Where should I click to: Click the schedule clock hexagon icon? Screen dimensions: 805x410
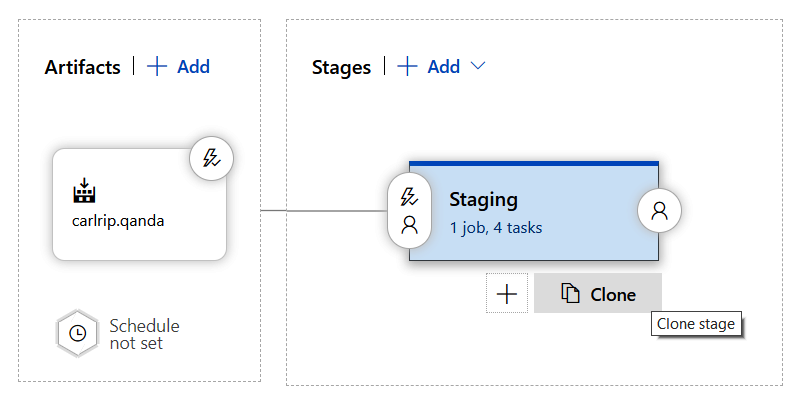[x=78, y=333]
